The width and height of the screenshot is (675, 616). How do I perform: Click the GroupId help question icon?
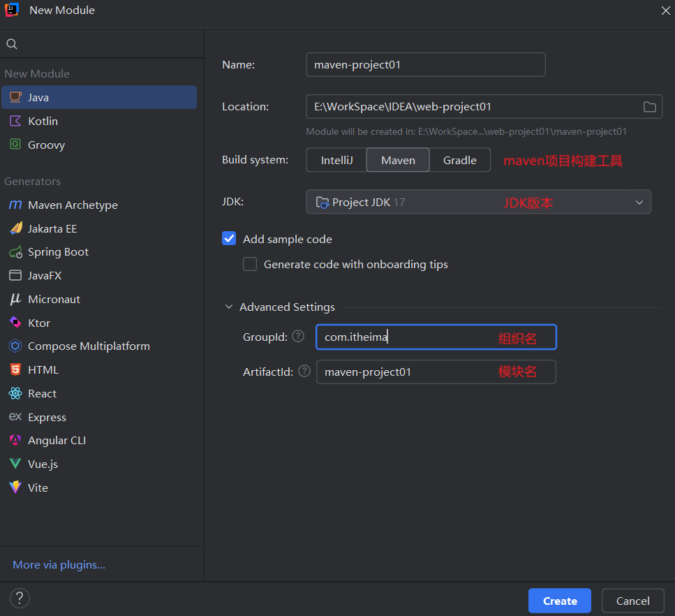tap(298, 336)
